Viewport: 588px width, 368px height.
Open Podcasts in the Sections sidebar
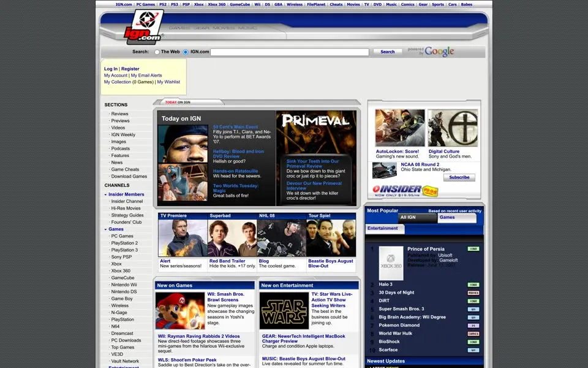point(121,148)
